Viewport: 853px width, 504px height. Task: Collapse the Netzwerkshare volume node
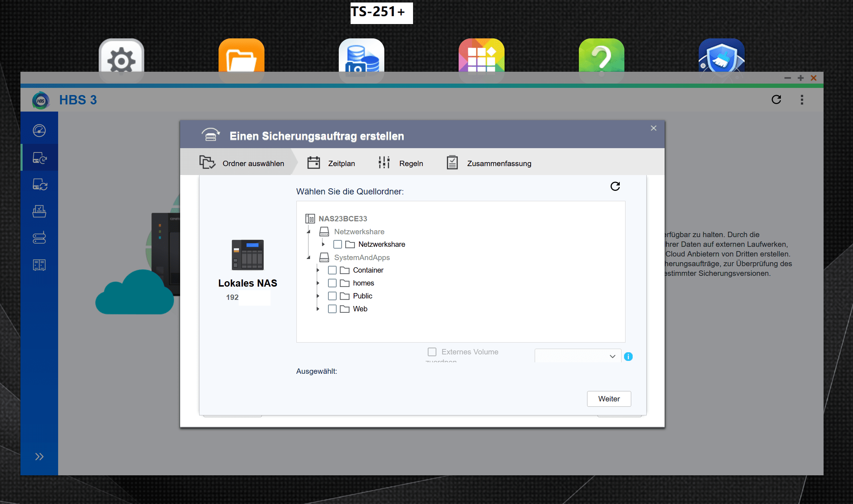tap(309, 232)
